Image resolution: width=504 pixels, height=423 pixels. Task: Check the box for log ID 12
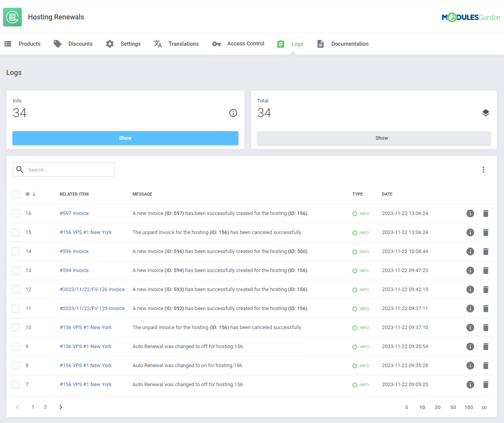[16, 290]
